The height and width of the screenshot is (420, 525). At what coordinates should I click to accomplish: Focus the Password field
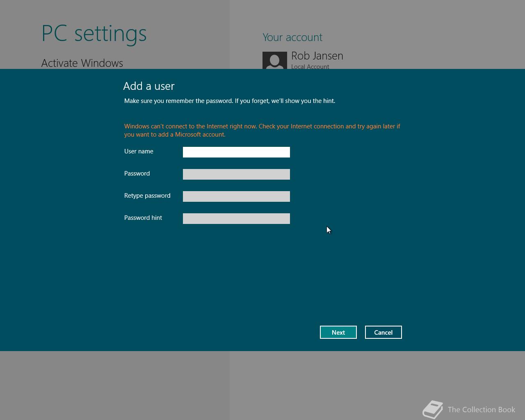pyautogui.click(x=236, y=174)
